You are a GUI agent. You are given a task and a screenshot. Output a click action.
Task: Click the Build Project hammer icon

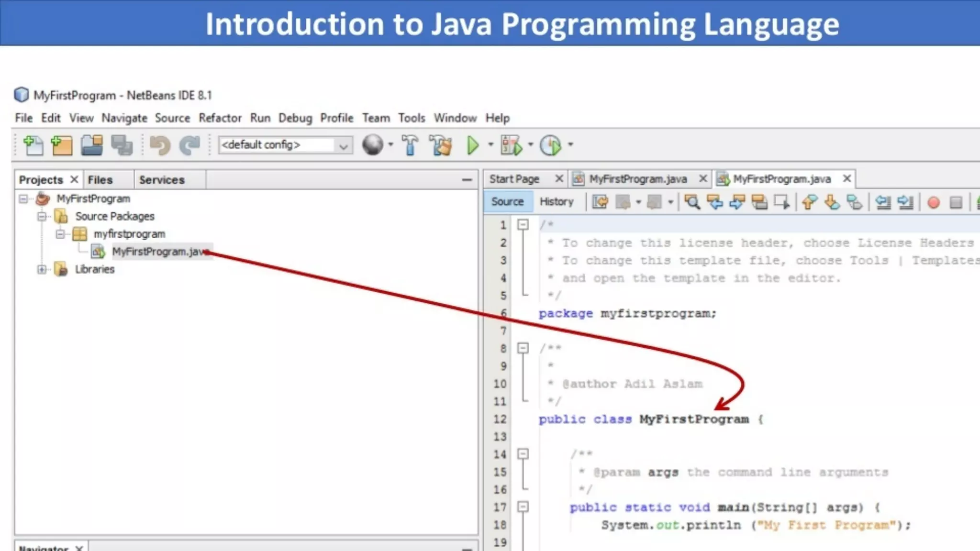pos(410,145)
